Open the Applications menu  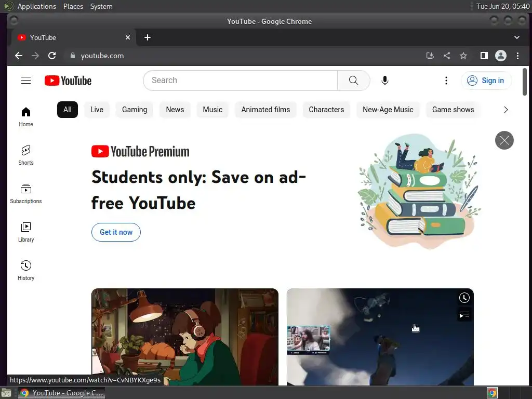(x=37, y=6)
